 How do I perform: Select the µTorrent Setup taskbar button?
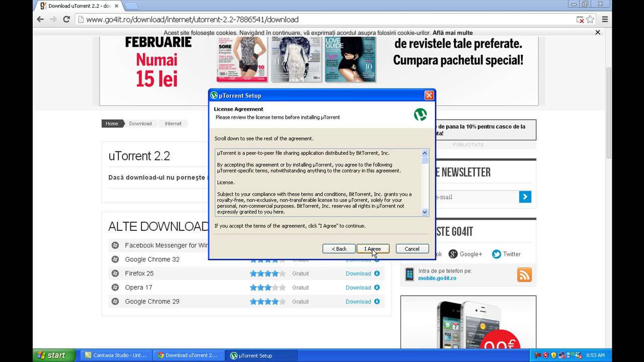pyautogui.click(x=262, y=355)
